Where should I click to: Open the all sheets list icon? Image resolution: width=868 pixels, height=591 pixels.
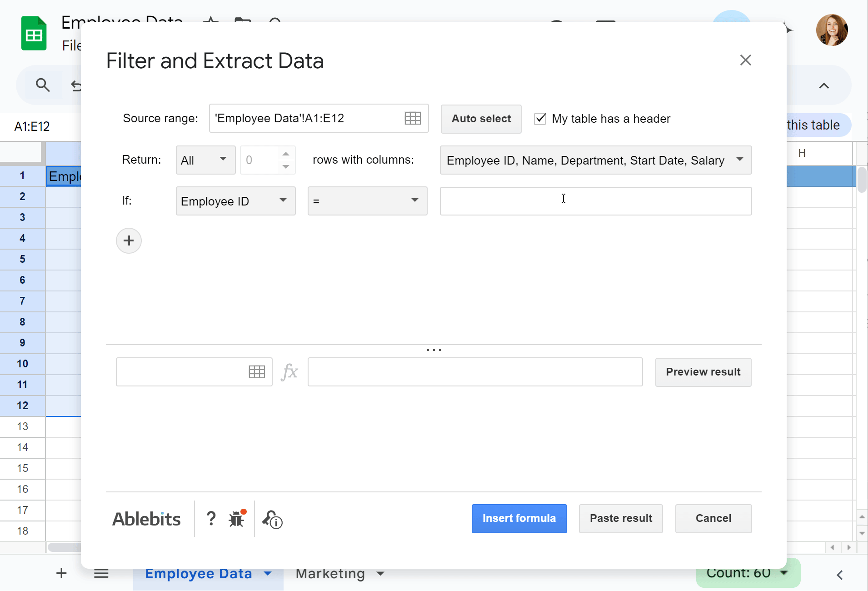tap(101, 573)
